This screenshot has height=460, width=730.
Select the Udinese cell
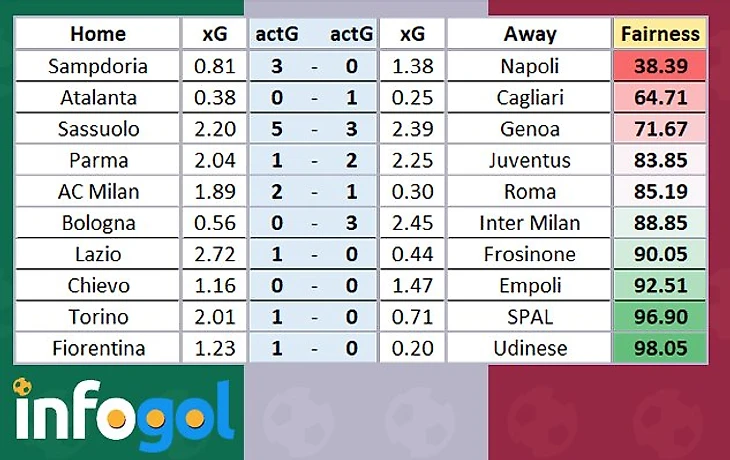529,348
